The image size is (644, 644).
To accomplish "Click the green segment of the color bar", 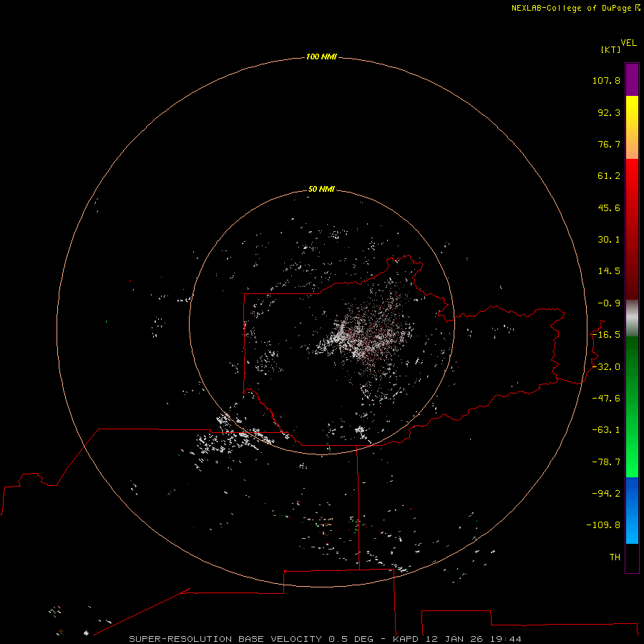I will click(632, 406).
